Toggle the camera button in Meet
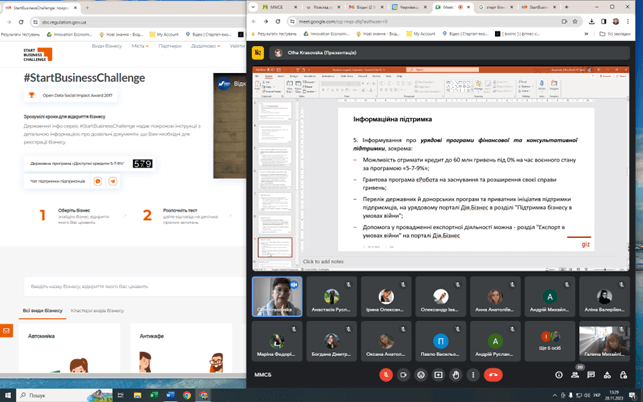643x402 pixels. (403, 375)
